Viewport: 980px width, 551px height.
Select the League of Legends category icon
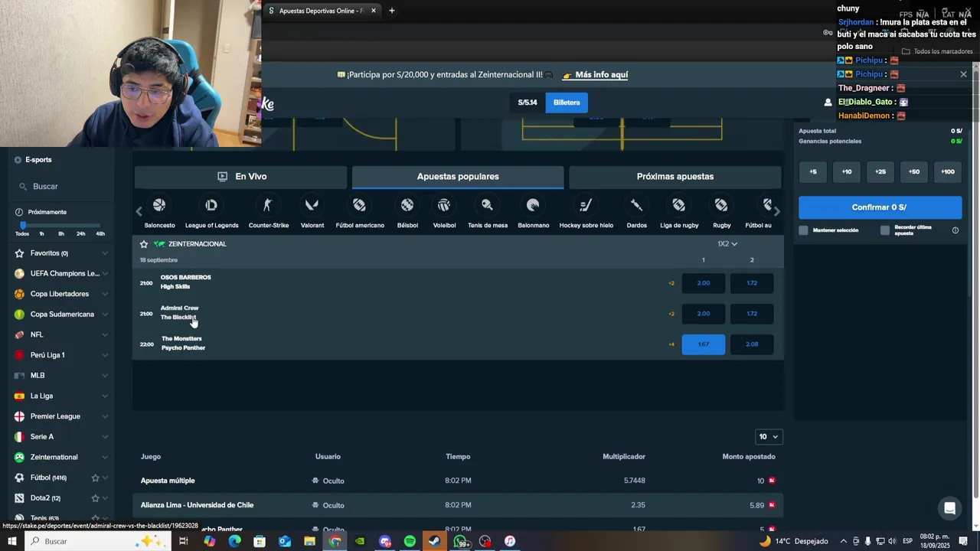211,205
